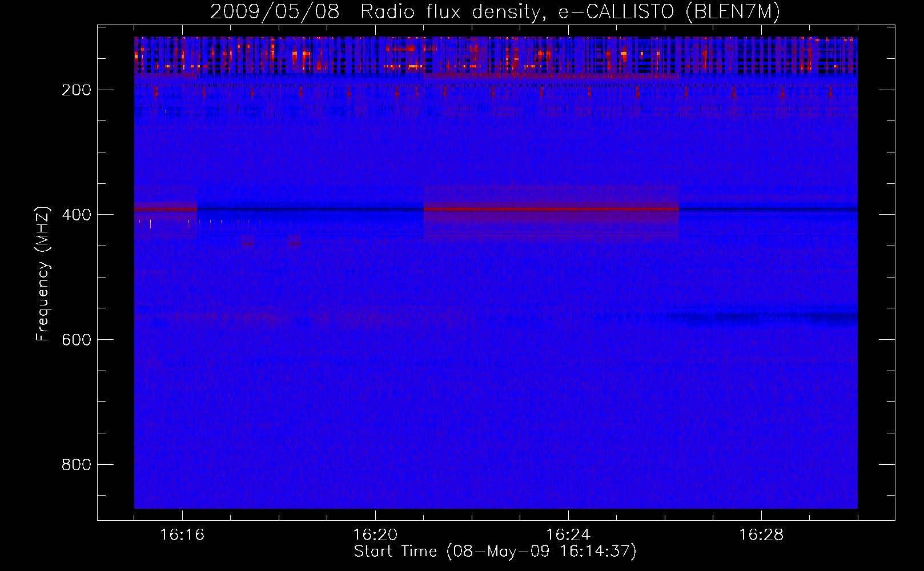Click the plot title "Radio flux density, e-CALLISTO (BLEN7M)"
The width and height of the screenshot is (924, 571).
570,11
